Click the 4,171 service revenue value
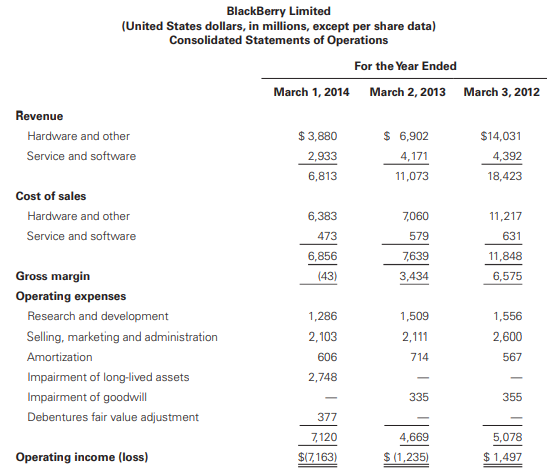Image resolution: width=547 pixels, height=475 pixels. click(x=414, y=156)
